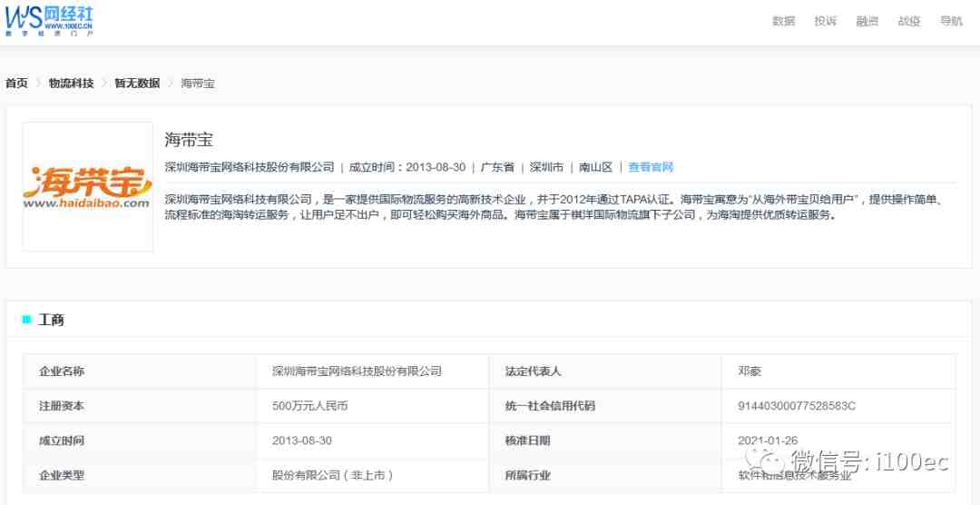Click 深圳市 location text
Screen dimensions: 980x505
[x=546, y=167]
